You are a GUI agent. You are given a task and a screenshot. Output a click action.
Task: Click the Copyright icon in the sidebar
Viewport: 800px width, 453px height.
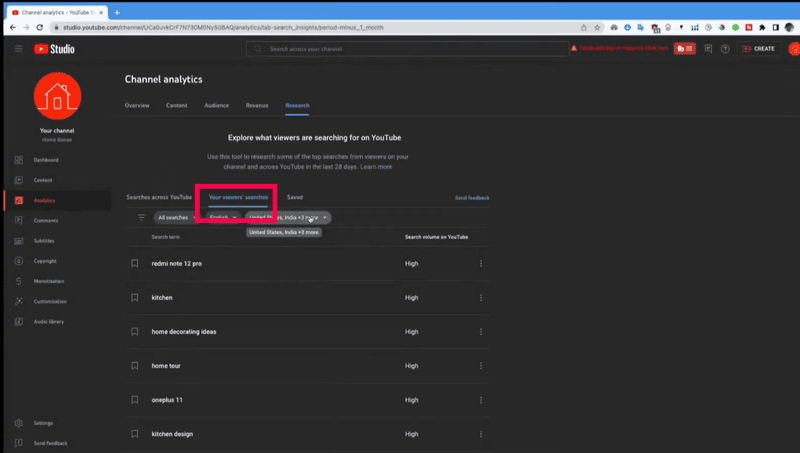point(19,261)
